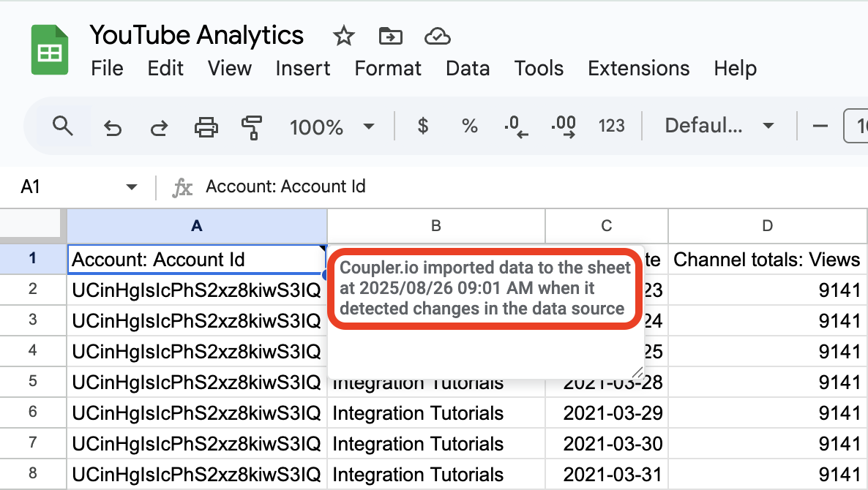Select row 2 header
Viewport: 868px width, 490px height.
click(x=33, y=289)
